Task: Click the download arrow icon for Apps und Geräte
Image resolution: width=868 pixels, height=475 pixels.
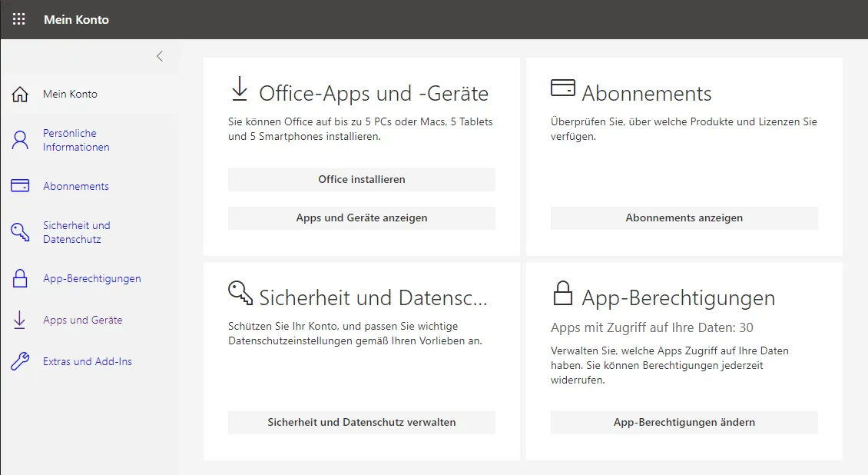Action: (19, 320)
